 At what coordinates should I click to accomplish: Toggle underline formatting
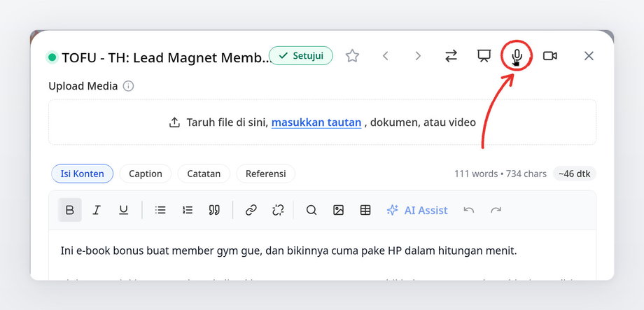coord(124,210)
